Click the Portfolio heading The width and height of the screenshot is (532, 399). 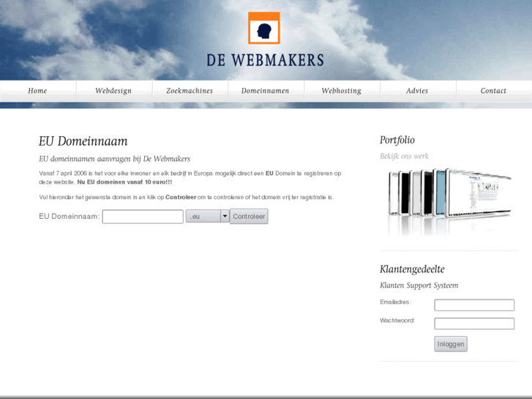(397, 140)
